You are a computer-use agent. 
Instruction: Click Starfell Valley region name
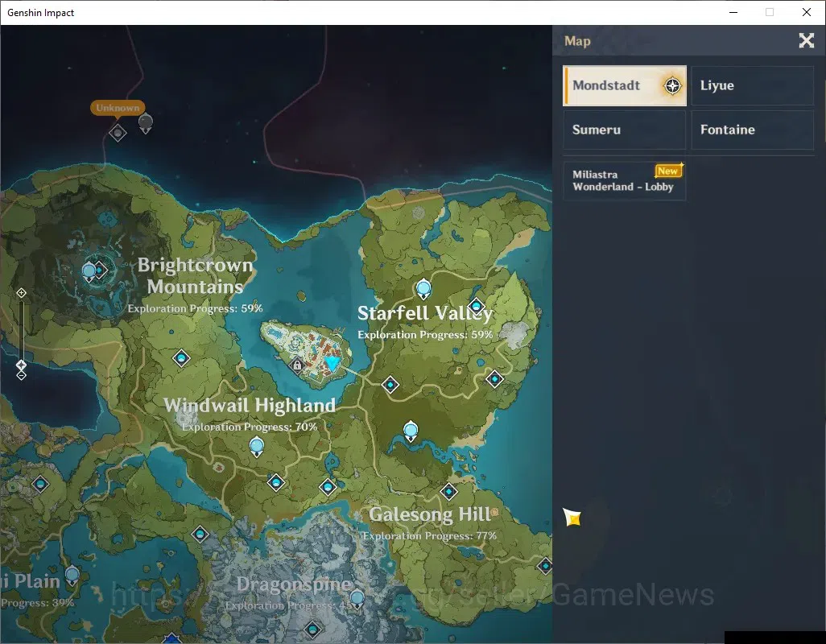(424, 313)
